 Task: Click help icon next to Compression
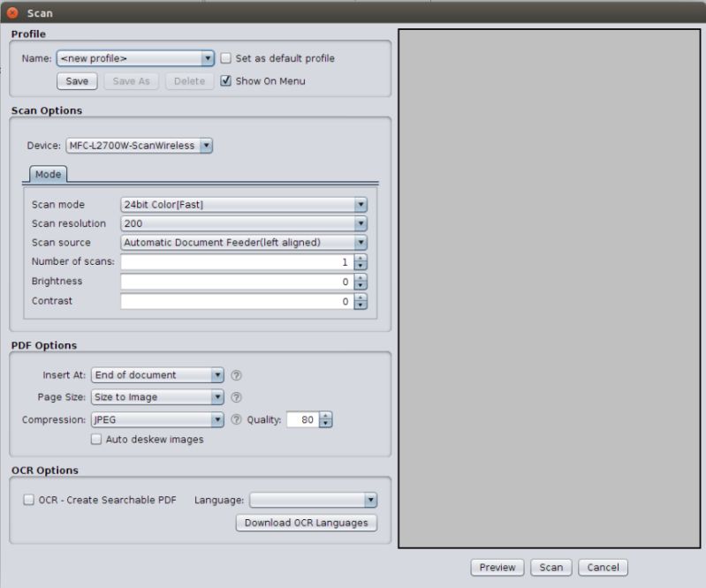(x=236, y=419)
